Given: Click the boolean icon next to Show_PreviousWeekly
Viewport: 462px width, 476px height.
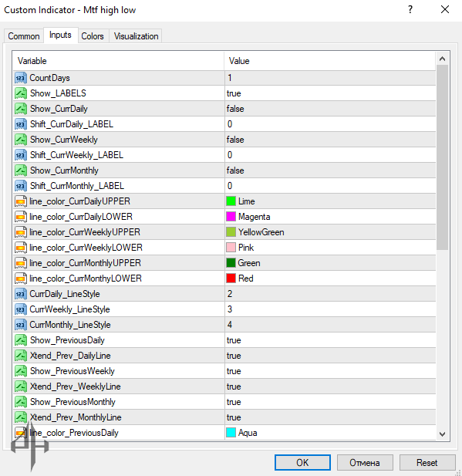Looking at the screenshot, I should pos(21,371).
